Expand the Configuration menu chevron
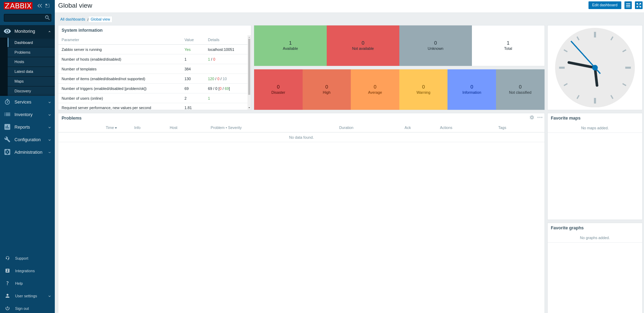The image size is (644, 313). (x=50, y=140)
